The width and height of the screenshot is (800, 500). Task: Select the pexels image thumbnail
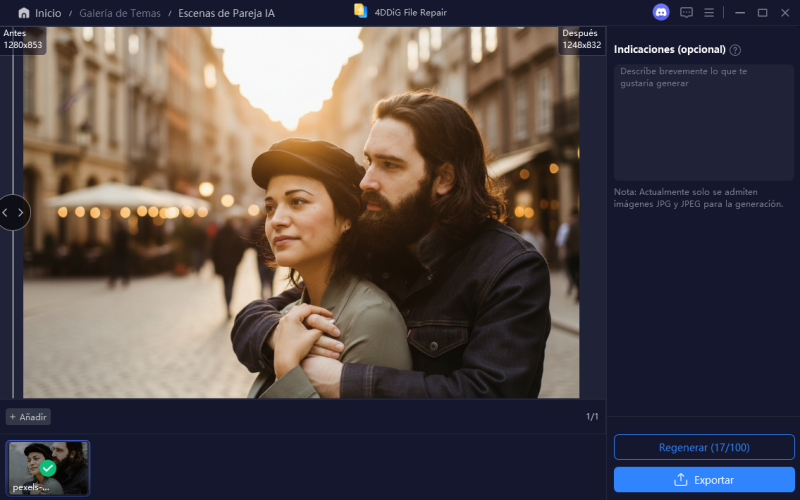48,468
